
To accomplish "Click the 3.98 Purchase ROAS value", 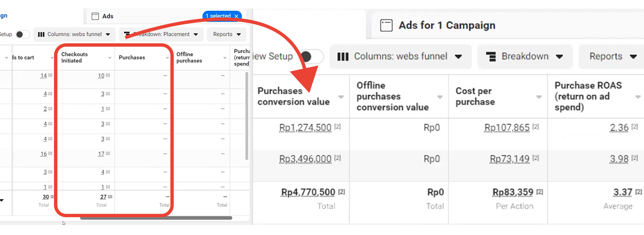I will pyautogui.click(x=619, y=159).
